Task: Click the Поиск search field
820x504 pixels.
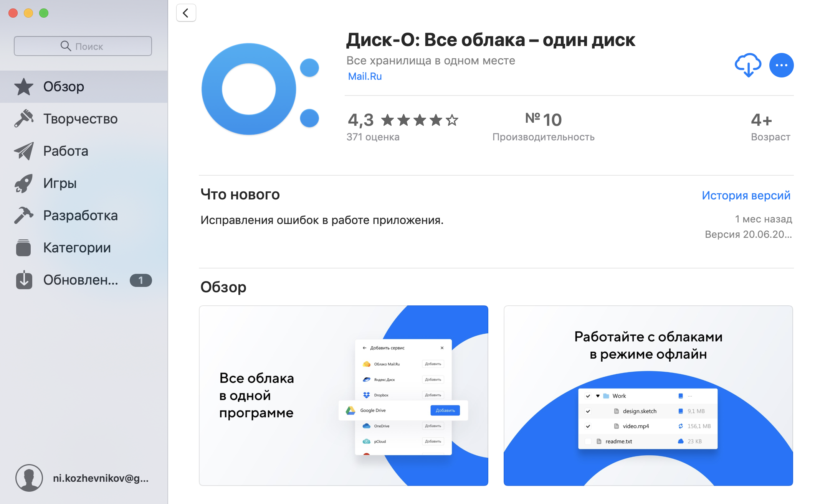Action: [x=83, y=46]
